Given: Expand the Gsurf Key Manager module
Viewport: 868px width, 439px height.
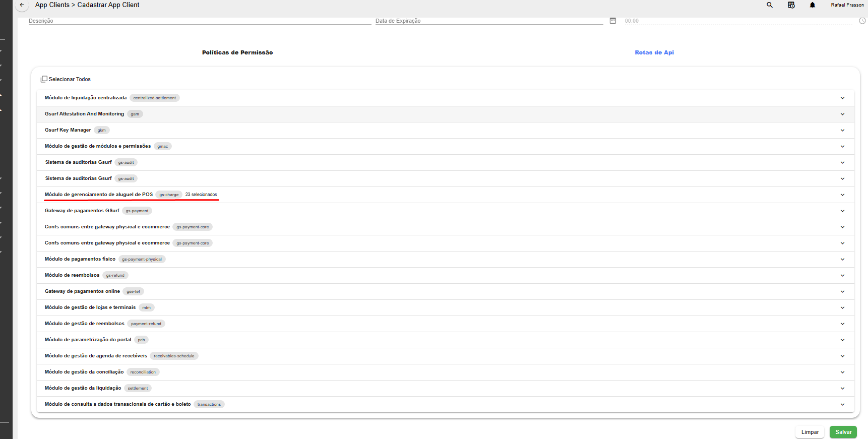Looking at the screenshot, I should 842,130.
